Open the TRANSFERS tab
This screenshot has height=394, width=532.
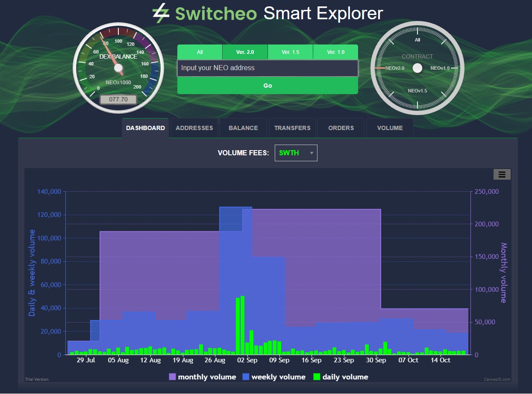click(292, 128)
